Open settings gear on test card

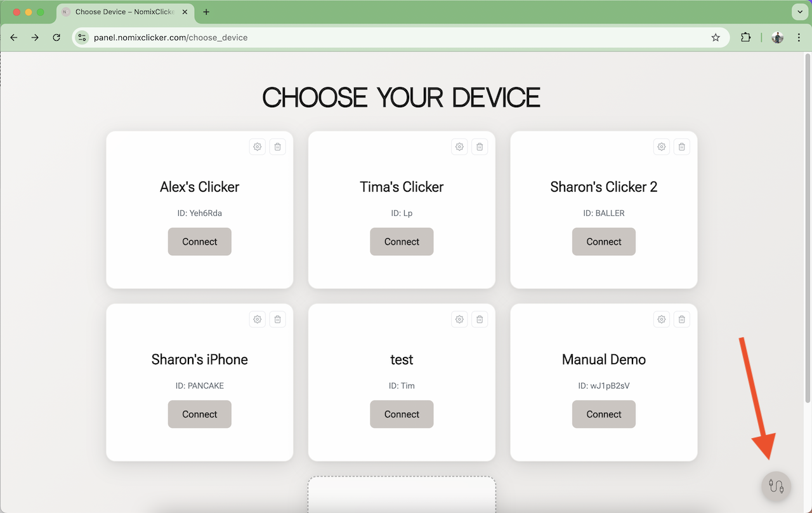click(x=459, y=319)
